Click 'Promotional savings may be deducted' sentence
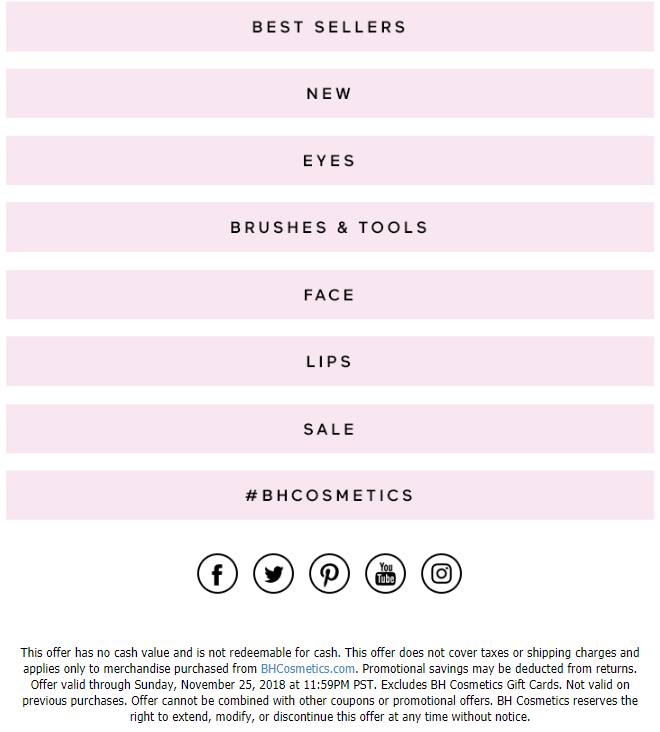Image resolution: width=660 pixels, height=732 pixels. [x=499, y=669]
